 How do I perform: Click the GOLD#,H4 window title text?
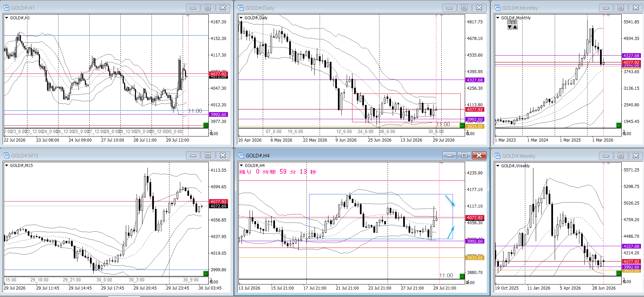(x=258, y=156)
